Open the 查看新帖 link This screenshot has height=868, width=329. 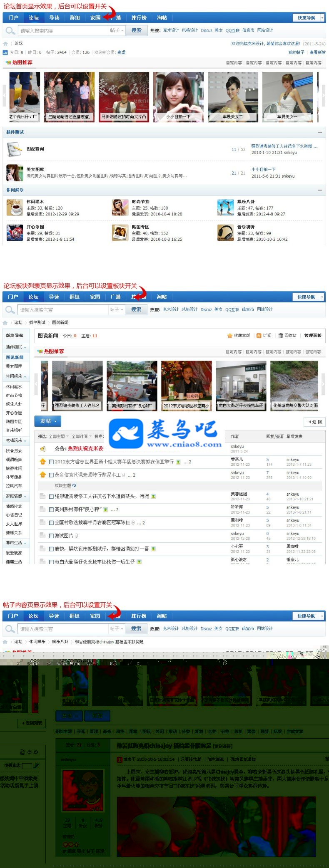(317, 52)
